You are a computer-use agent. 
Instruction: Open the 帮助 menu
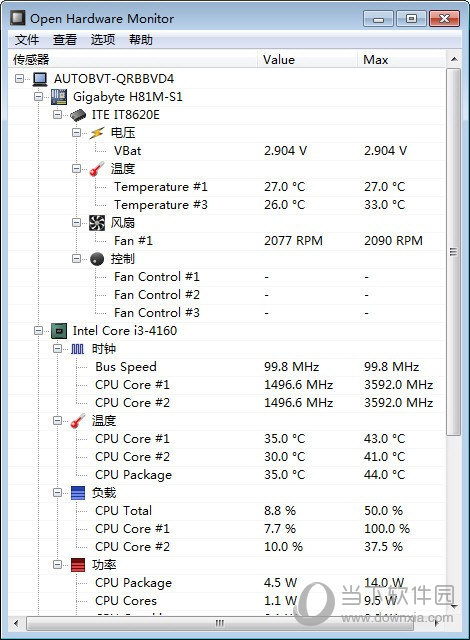(x=141, y=40)
